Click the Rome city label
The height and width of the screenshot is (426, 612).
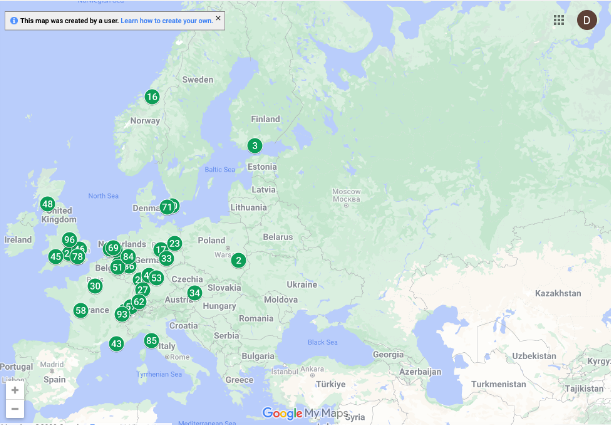click(x=180, y=357)
